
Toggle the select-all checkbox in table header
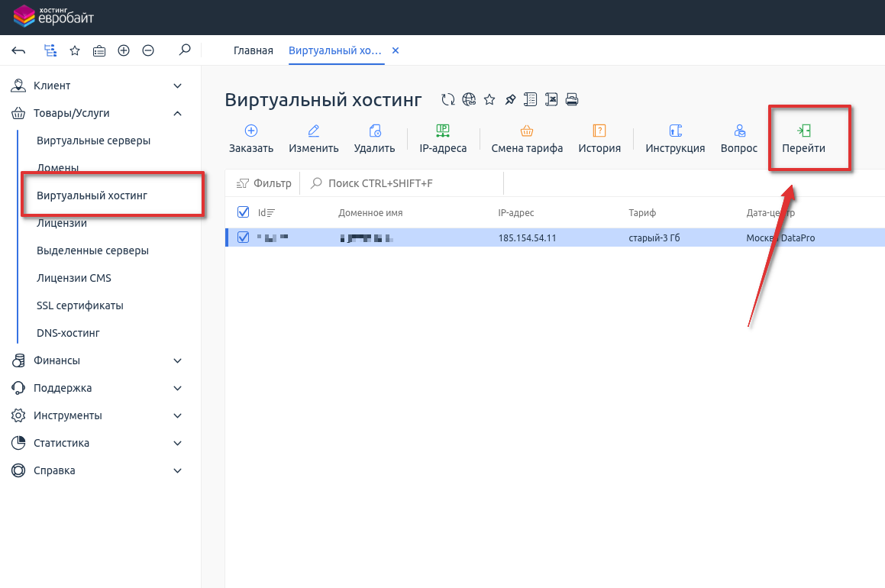point(244,212)
